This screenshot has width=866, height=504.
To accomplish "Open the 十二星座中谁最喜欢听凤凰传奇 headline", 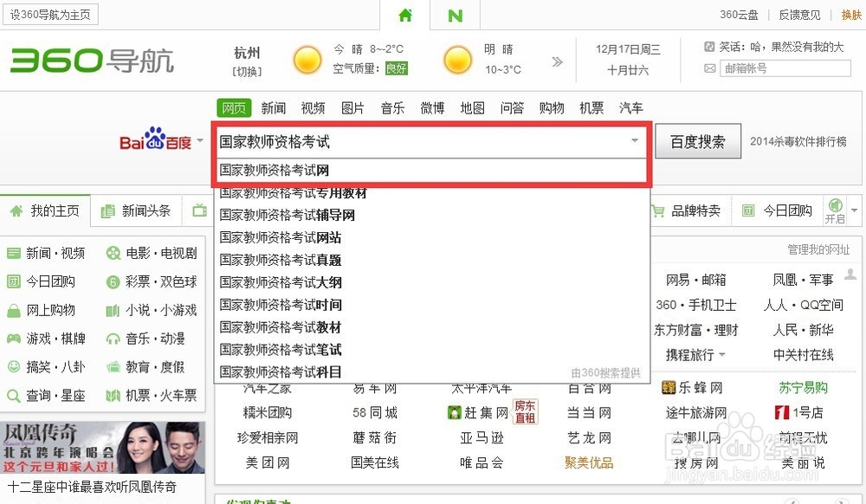I will click(92, 487).
